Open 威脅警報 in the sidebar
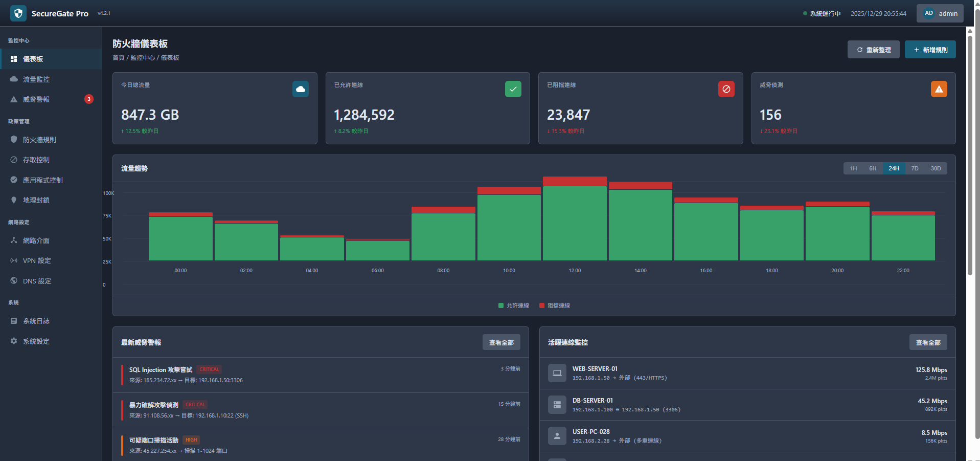 pyautogui.click(x=36, y=99)
